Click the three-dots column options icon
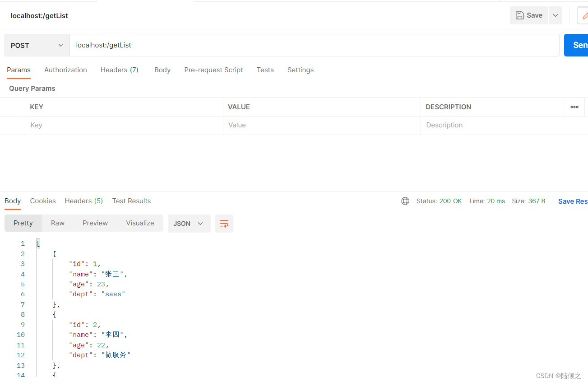The image size is (588, 383). (574, 107)
